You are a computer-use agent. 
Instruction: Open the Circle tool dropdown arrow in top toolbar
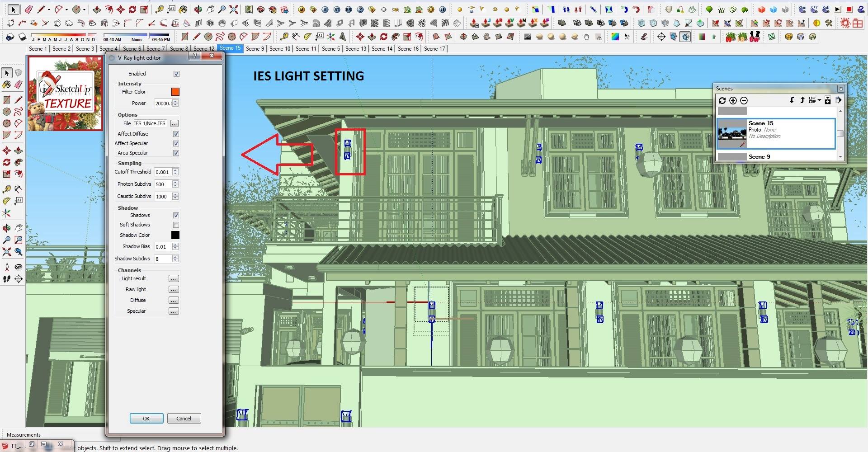[x=84, y=9]
